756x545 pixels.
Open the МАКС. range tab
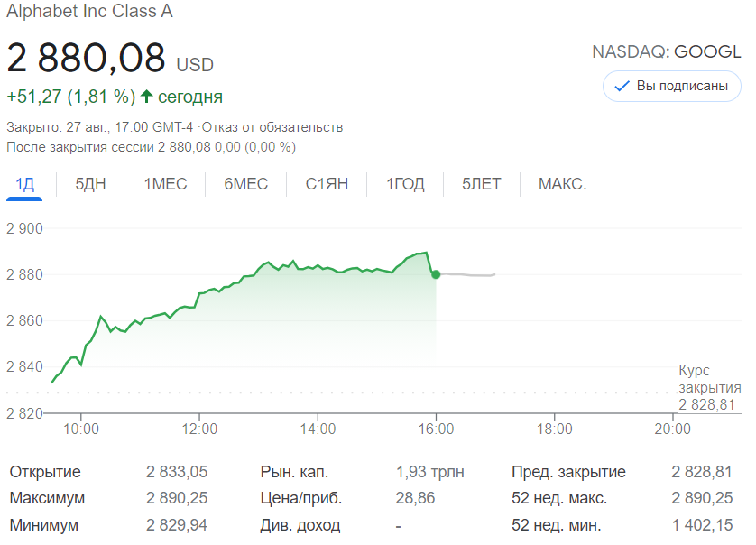(x=562, y=184)
